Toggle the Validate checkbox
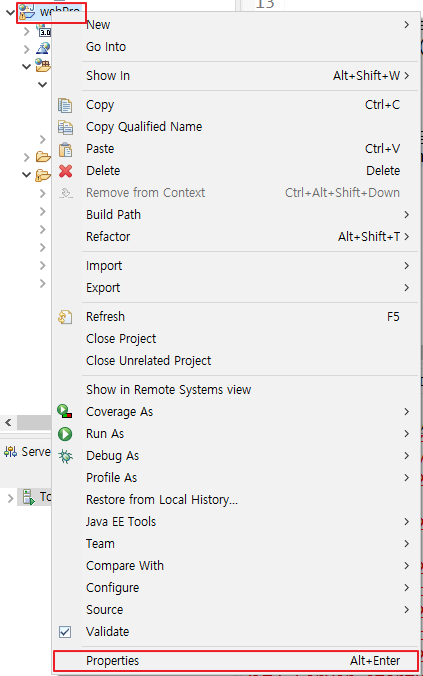The width and height of the screenshot is (423, 676). click(65, 632)
